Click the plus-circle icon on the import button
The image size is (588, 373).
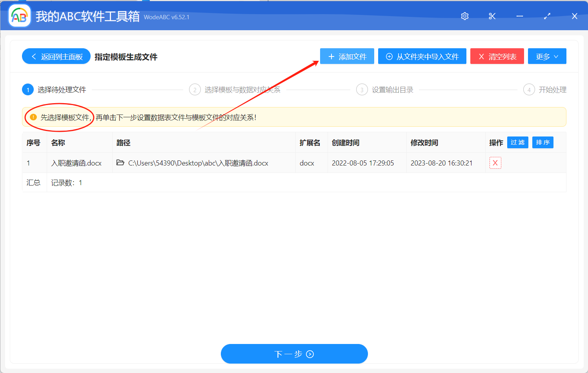coord(389,56)
